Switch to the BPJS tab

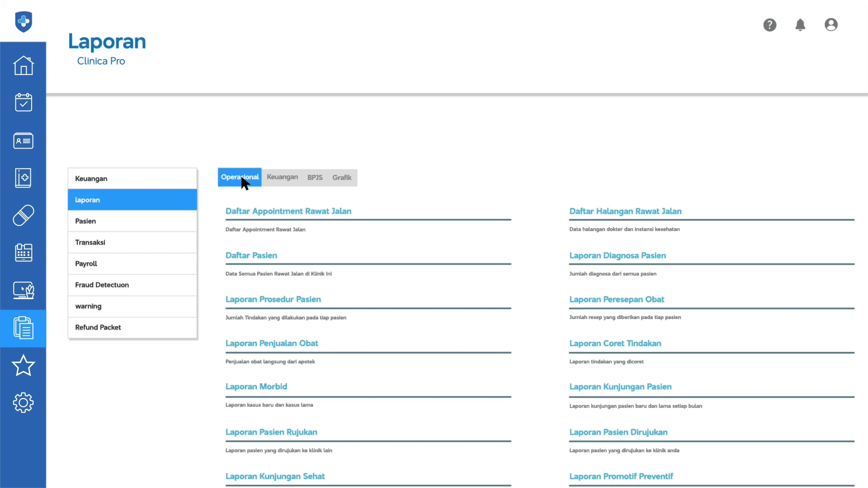pyautogui.click(x=315, y=178)
